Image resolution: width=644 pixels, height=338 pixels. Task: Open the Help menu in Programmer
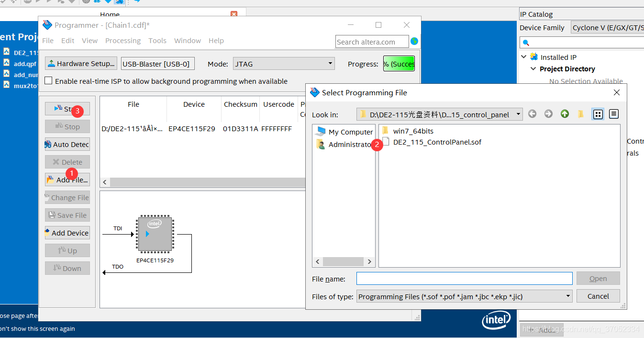point(216,41)
